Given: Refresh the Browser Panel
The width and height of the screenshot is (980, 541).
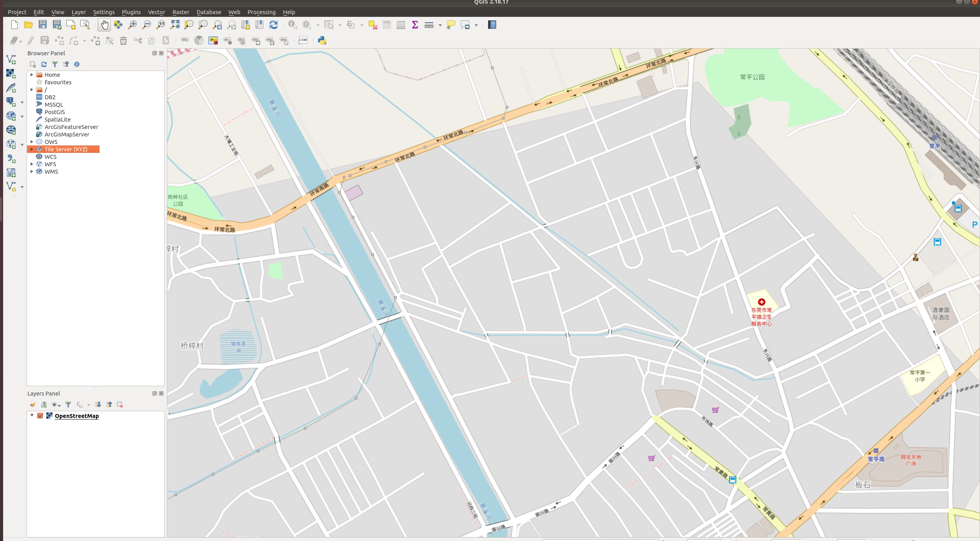Looking at the screenshot, I should [x=43, y=64].
